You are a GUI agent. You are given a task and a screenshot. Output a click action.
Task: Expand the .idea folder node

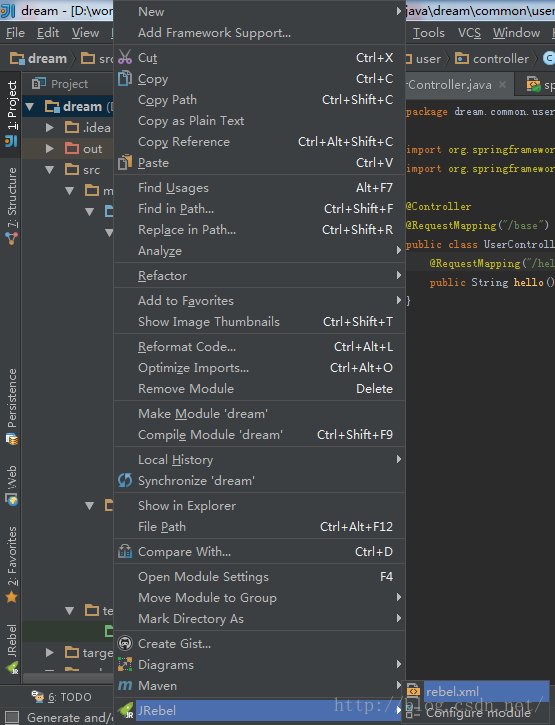click(x=49, y=128)
